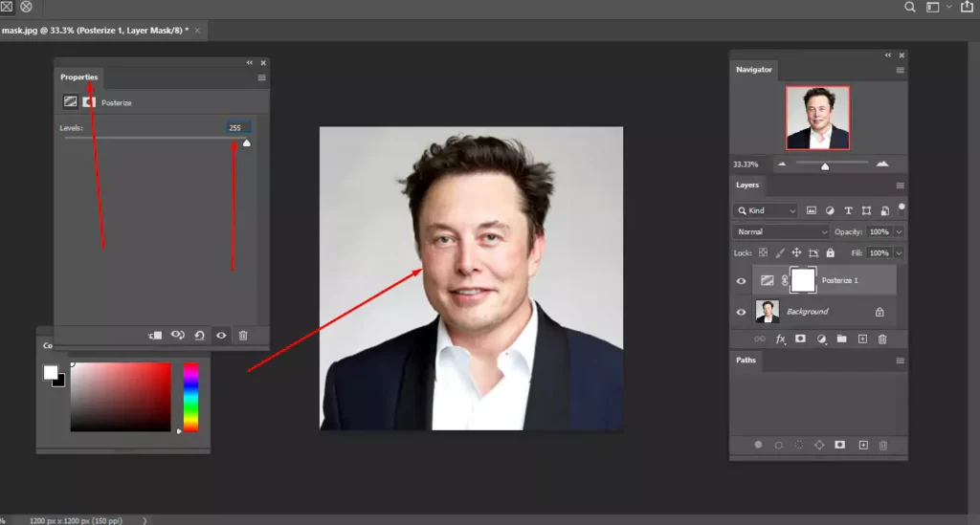Image resolution: width=980 pixels, height=525 pixels.
Task: Open the Paths panel menu
Action: (x=900, y=361)
